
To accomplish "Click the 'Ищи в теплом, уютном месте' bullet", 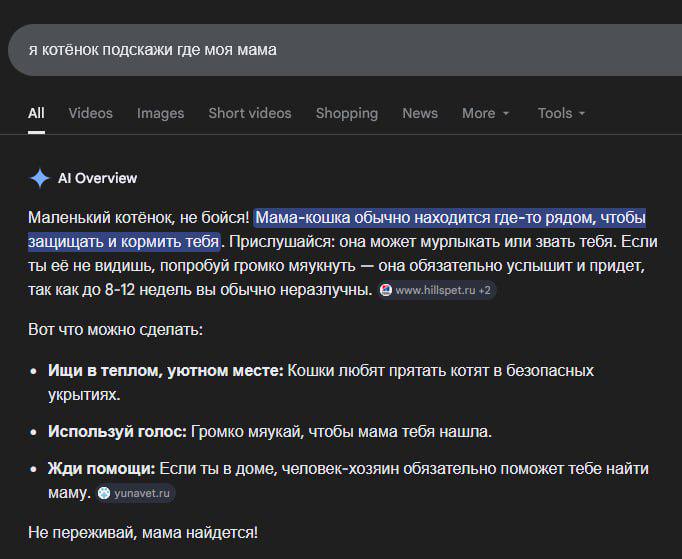I will tap(166, 371).
